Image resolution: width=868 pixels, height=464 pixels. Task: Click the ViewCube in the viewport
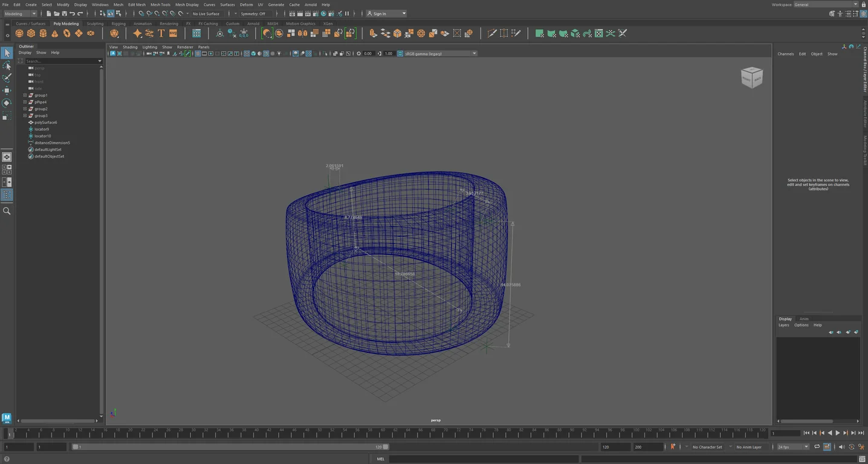752,77
